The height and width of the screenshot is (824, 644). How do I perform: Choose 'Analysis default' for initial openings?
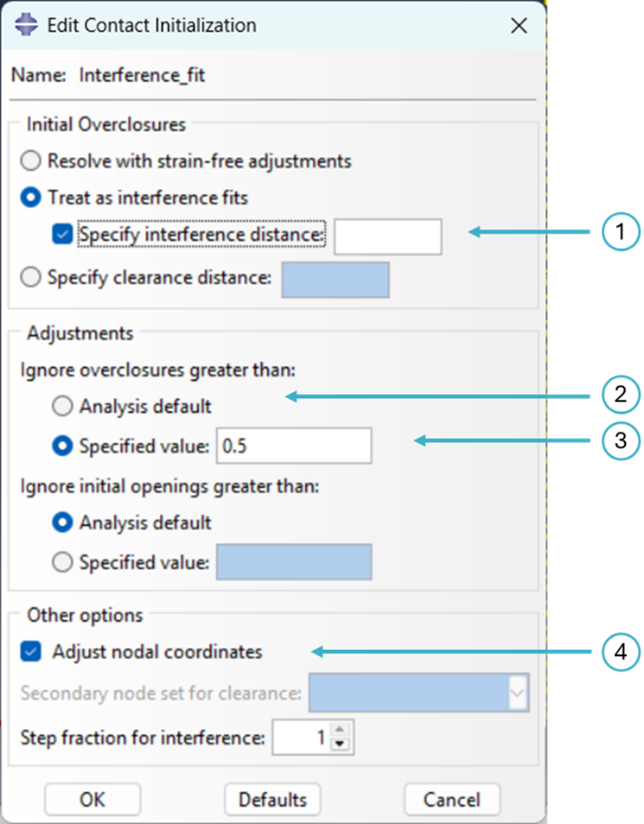point(62,522)
